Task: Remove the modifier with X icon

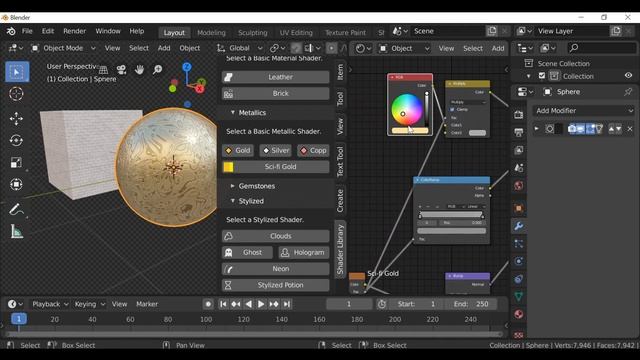Action: [630, 129]
